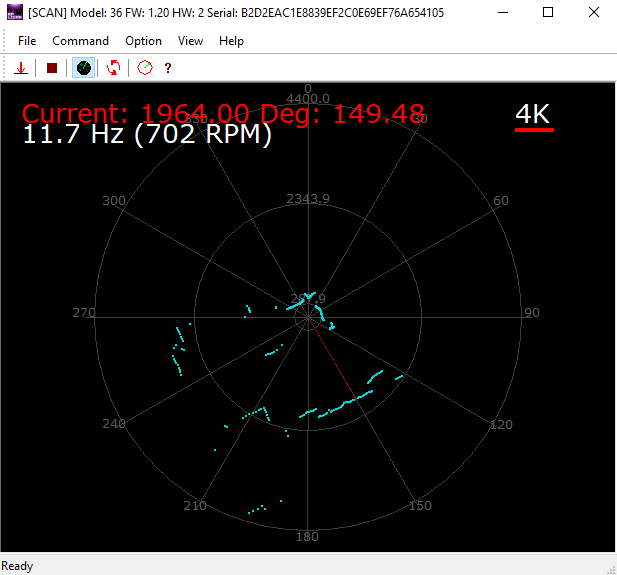Image resolution: width=617 pixels, height=575 pixels.
Task: Click the application icon in the title bar
Action: coord(14,13)
